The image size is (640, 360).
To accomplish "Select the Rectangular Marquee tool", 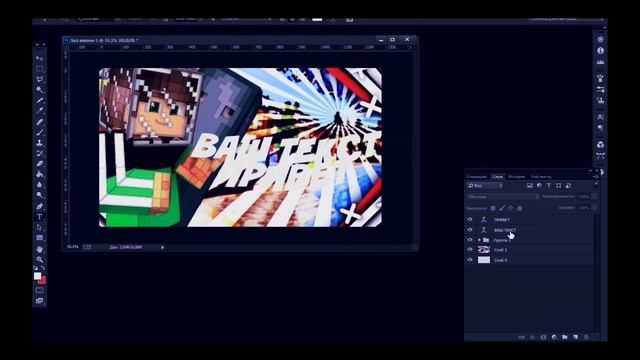I will pyautogui.click(x=40, y=69).
